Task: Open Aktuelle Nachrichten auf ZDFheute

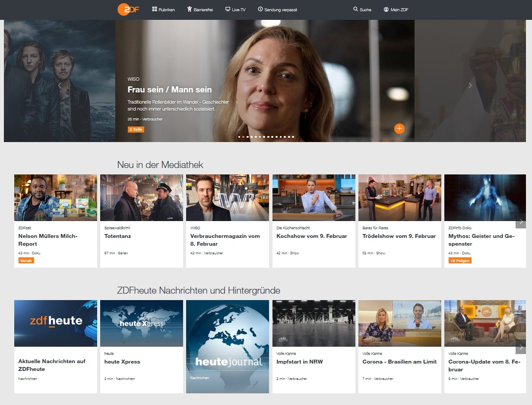Action: tap(52, 365)
